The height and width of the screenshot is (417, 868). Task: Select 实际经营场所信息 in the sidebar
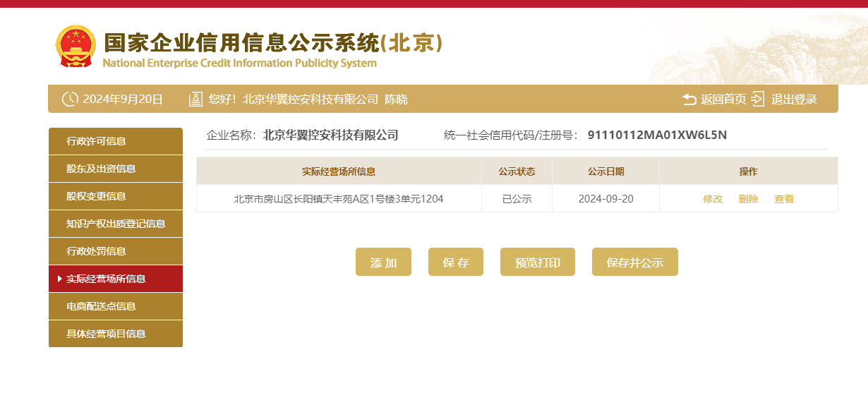pyautogui.click(x=116, y=279)
